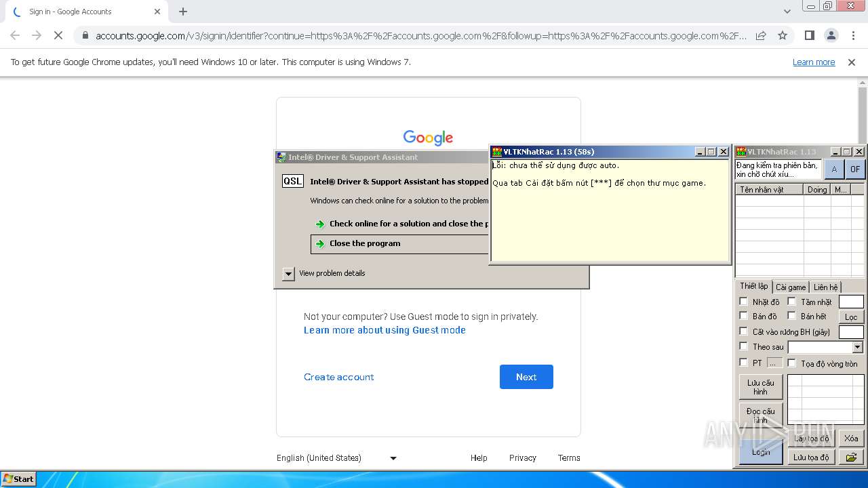Enable Tọa độ vòng tròn checkbox
Screen dimensions: 868x488
tap(791, 363)
